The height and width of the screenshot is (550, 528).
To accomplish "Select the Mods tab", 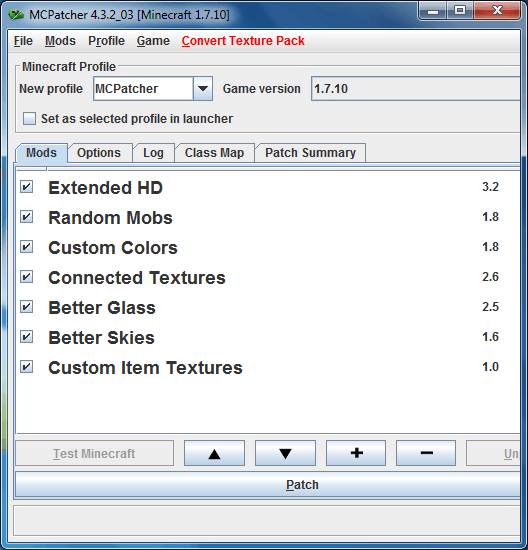I will (x=41, y=153).
